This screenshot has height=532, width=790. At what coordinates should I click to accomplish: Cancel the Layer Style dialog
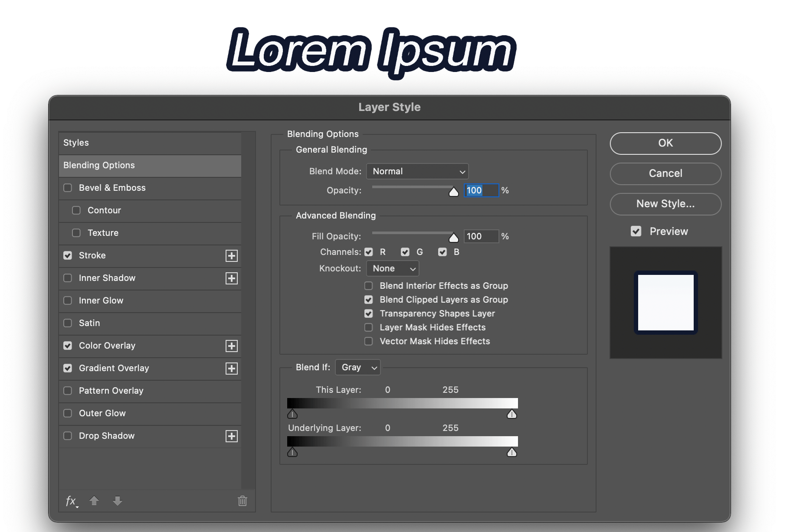[x=665, y=173]
